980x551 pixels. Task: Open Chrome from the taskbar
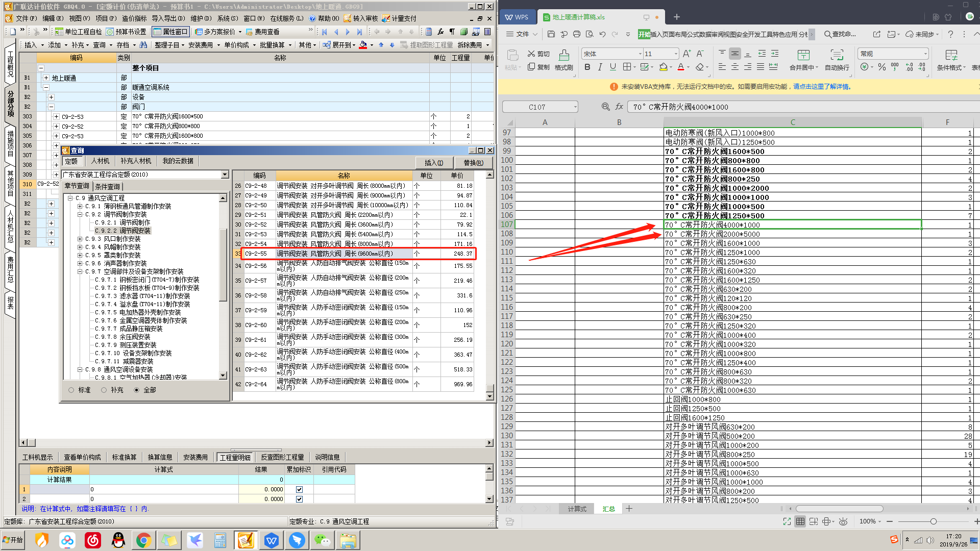[143, 540]
